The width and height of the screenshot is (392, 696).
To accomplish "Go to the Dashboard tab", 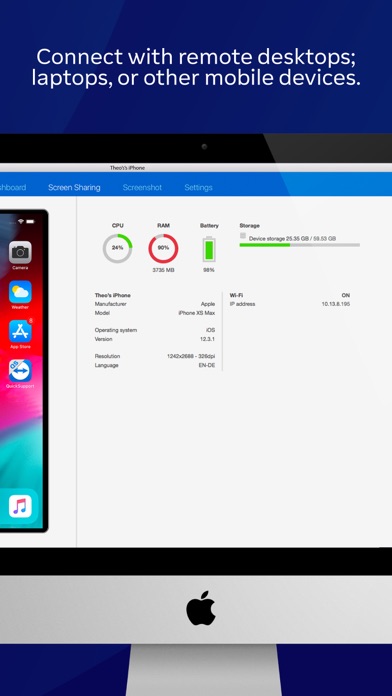I will pyautogui.click(x=13, y=187).
